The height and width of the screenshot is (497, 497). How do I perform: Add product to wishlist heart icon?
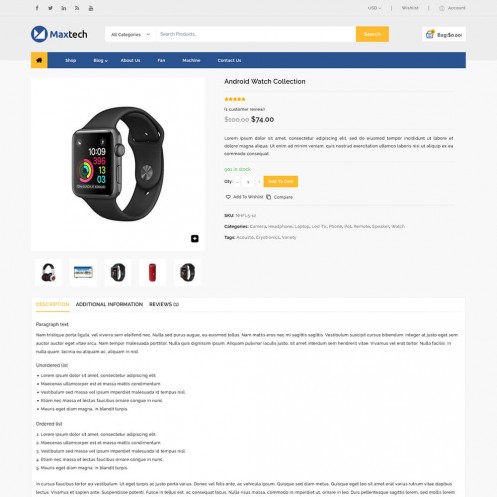pos(228,197)
